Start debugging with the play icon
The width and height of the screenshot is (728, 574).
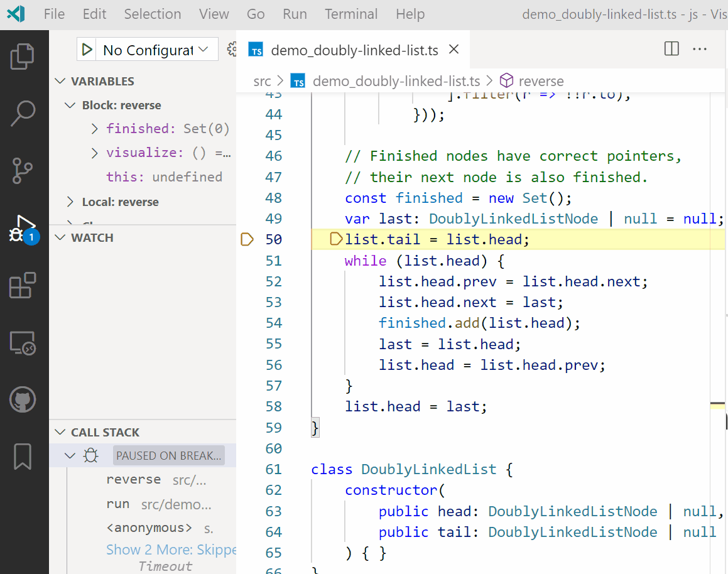coord(87,48)
